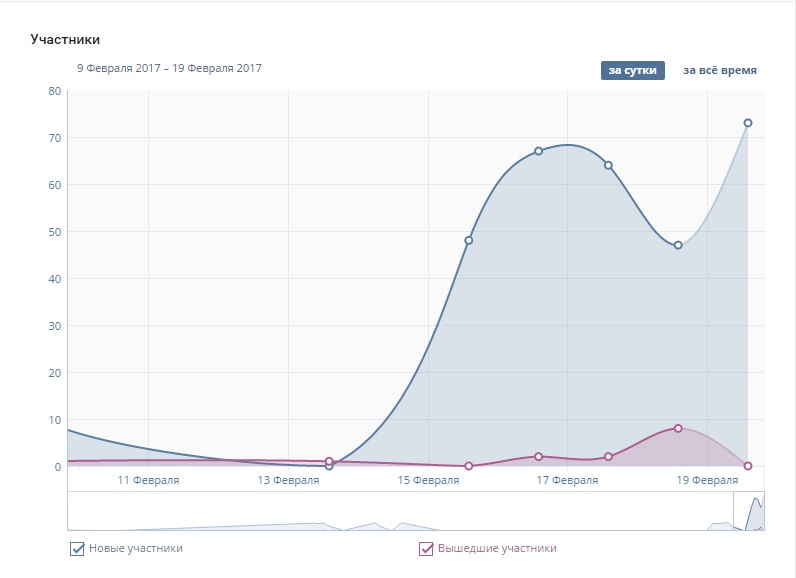Image resolution: width=796 pixels, height=578 pixels.
Task: Click the blue data point at value 67
Action: (538, 151)
